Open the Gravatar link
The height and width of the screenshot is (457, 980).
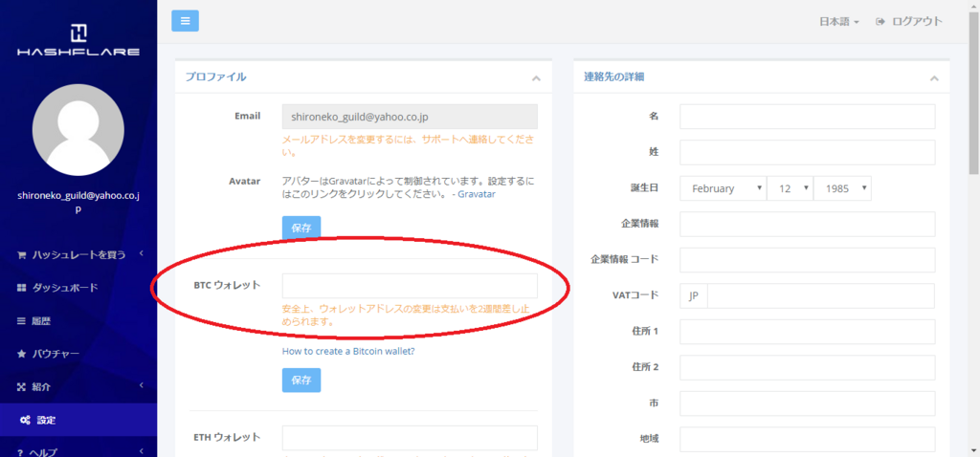pyautogui.click(x=477, y=194)
